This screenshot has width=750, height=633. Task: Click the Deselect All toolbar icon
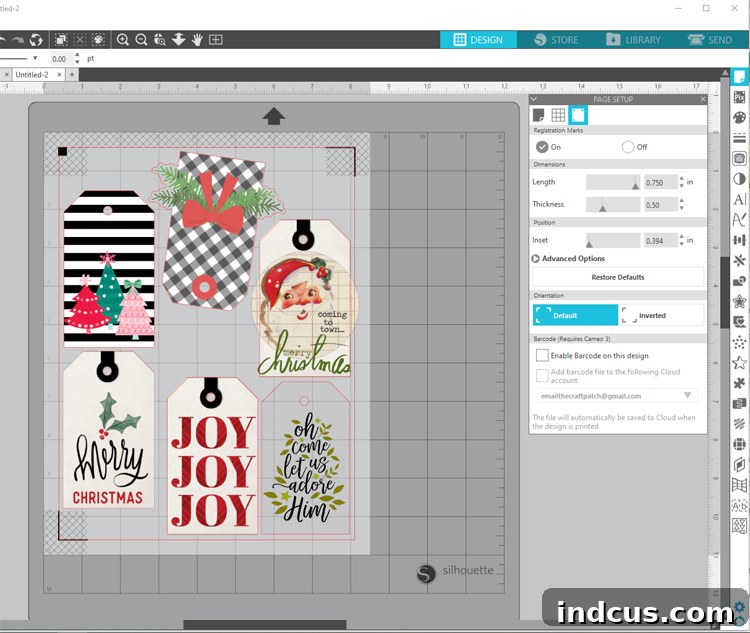coord(79,40)
